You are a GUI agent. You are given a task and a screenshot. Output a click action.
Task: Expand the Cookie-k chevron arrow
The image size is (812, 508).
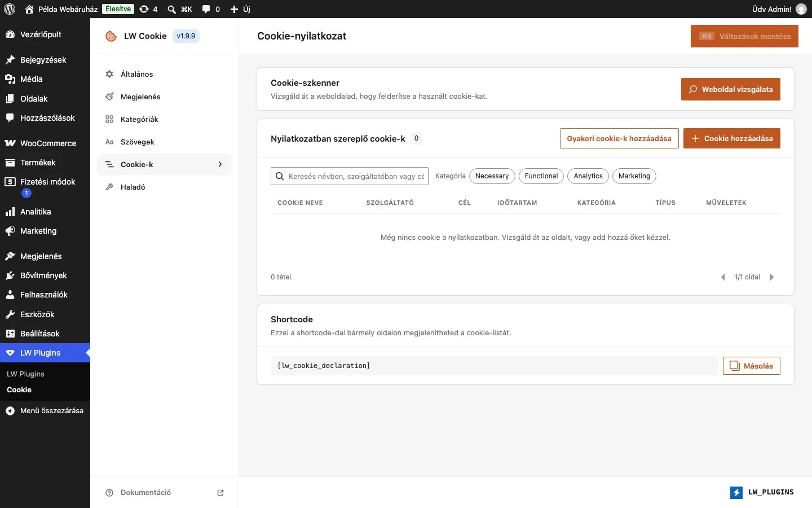pyautogui.click(x=220, y=164)
